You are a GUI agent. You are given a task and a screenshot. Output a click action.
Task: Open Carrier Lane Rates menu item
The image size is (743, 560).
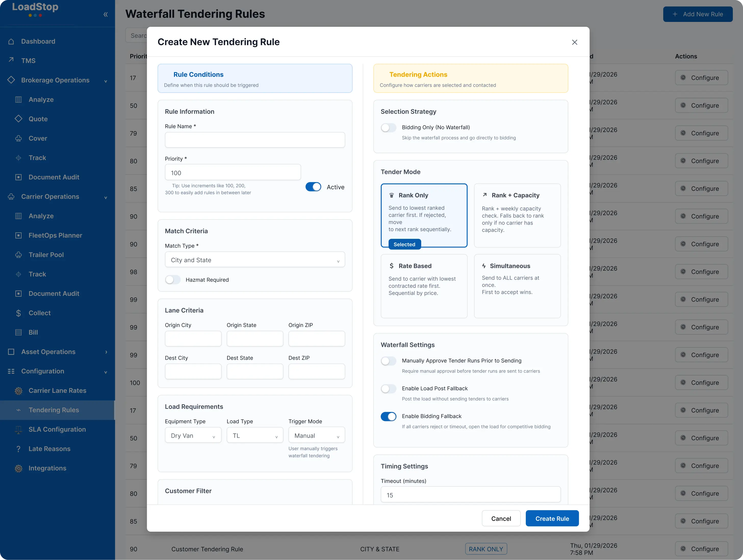(57, 391)
